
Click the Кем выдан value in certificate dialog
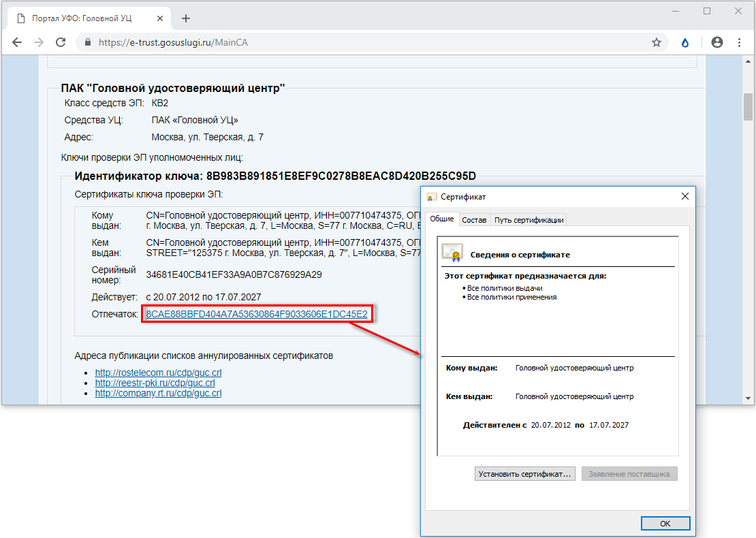[x=574, y=396]
